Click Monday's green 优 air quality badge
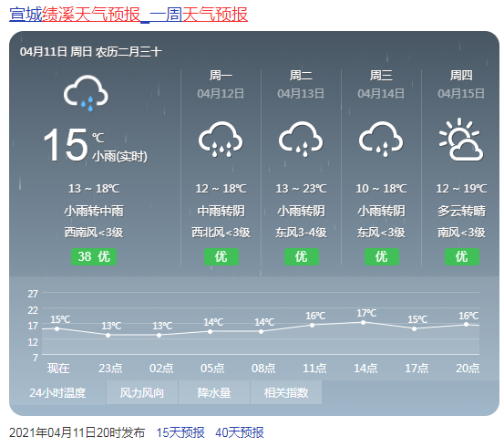This screenshot has width=504, height=447. pos(221,256)
